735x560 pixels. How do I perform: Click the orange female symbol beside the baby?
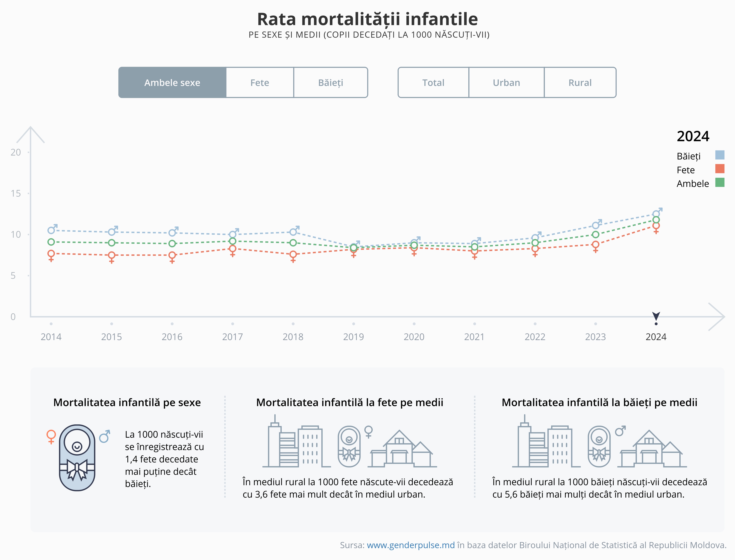[x=51, y=436]
